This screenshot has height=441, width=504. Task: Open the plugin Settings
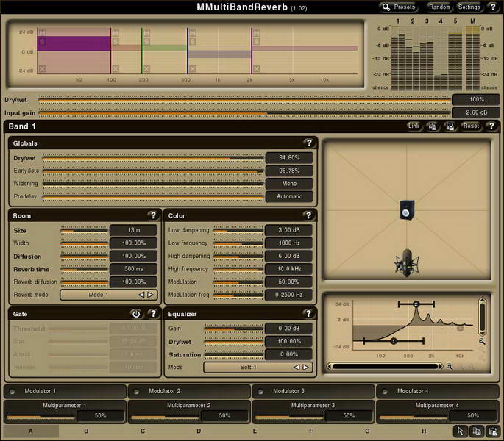click(x=469, y=7)
